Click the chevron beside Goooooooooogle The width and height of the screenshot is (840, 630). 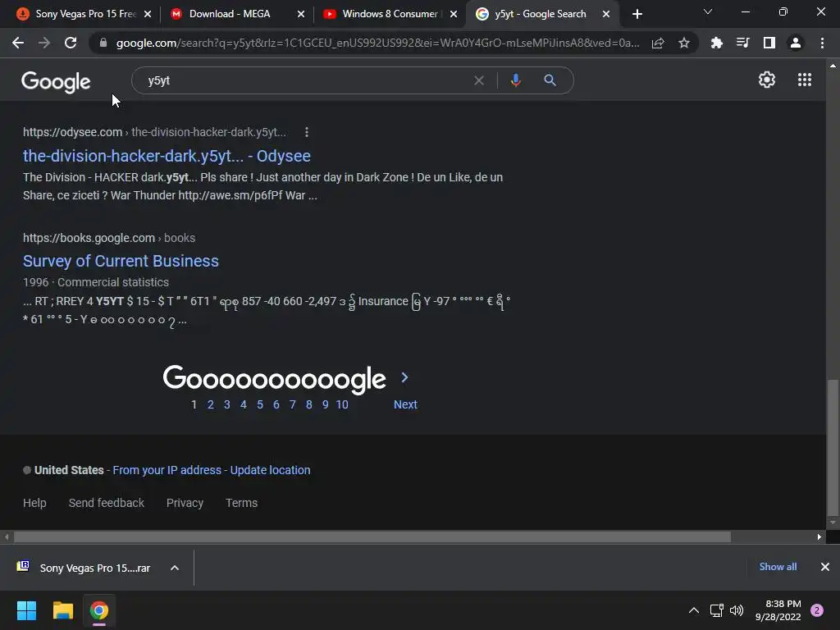405,377
